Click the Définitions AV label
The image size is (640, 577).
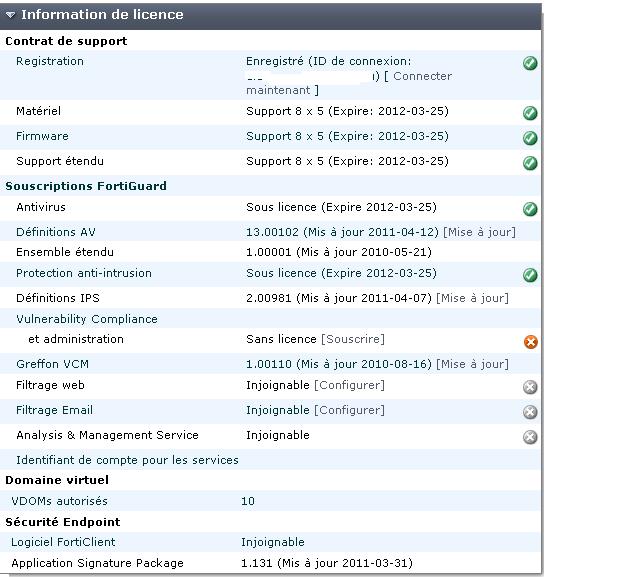click(56, 232)
